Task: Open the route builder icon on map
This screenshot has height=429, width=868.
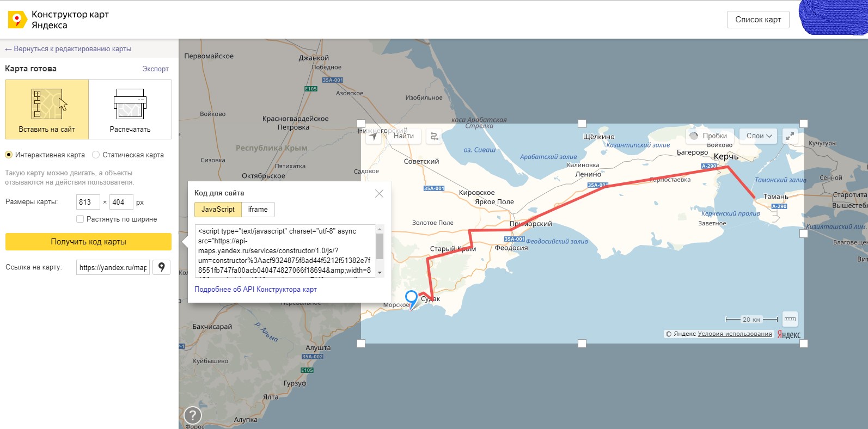Action: pyautogui.click(x=435, y=136)
